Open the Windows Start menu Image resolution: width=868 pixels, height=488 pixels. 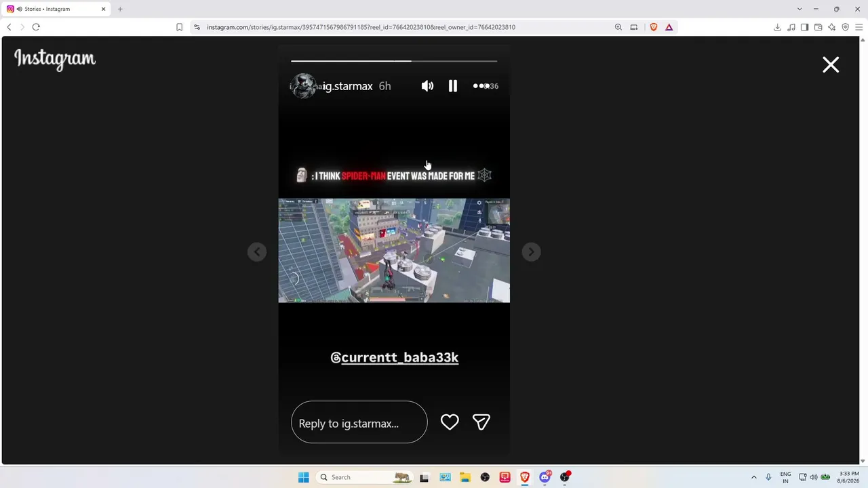[x=303, y=477]
